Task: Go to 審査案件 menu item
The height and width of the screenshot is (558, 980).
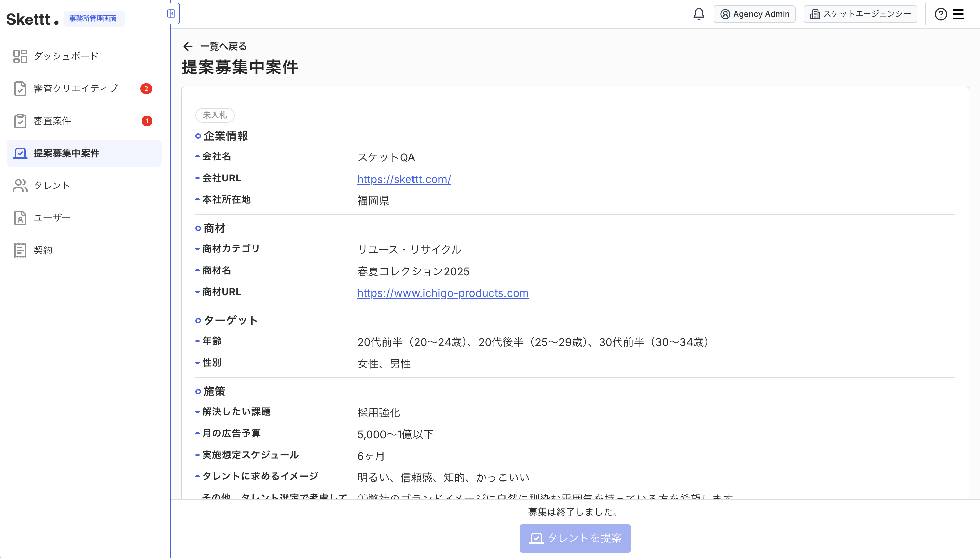Action: coord(53,121)
